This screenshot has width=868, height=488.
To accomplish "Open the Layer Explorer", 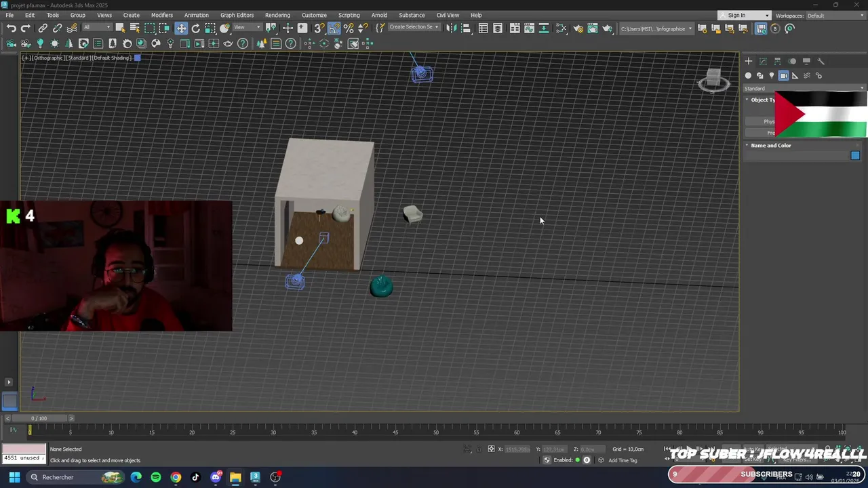I will [x=498, y=28].
